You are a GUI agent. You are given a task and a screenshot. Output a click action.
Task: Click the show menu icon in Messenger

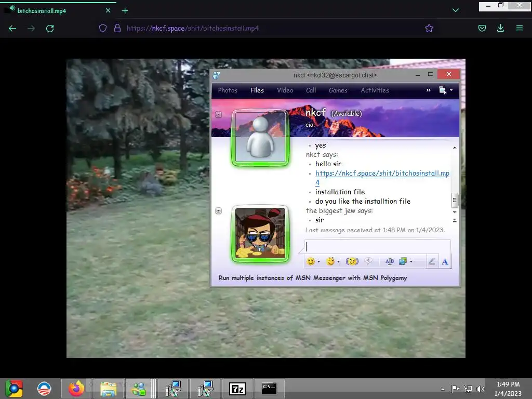click(443, 90)
